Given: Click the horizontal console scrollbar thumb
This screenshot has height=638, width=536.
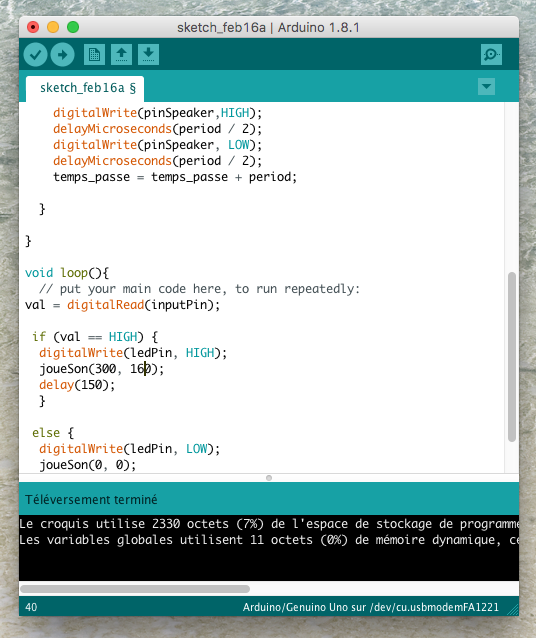Looking at the screenshot, I should (x=135, y=589).
